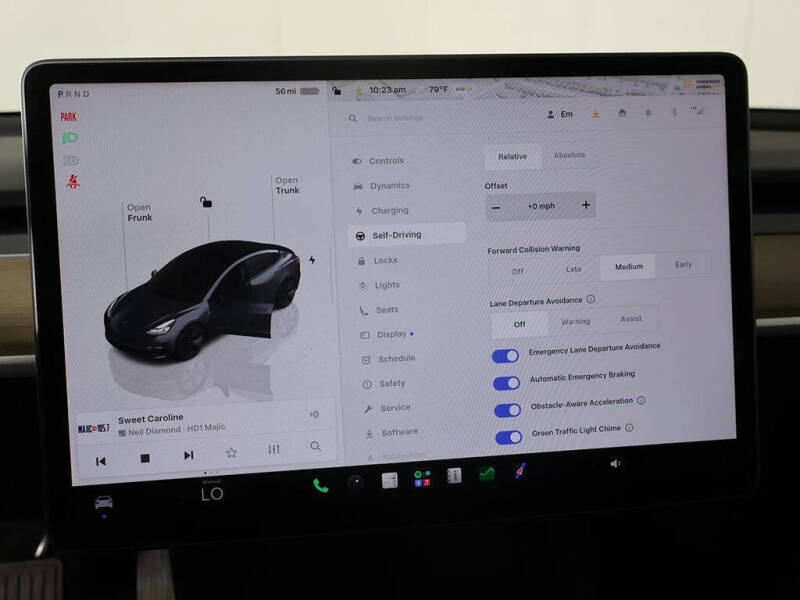
Task: Set Forward Collision Warning to Early
Action: pyautogui.click(x=683, y=264)
